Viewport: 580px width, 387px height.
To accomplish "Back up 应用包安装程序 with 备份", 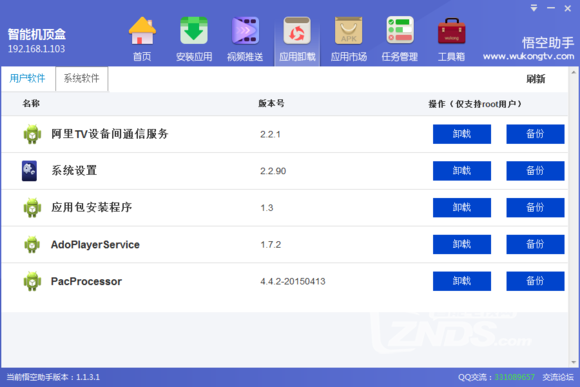I will click(535, 208).
